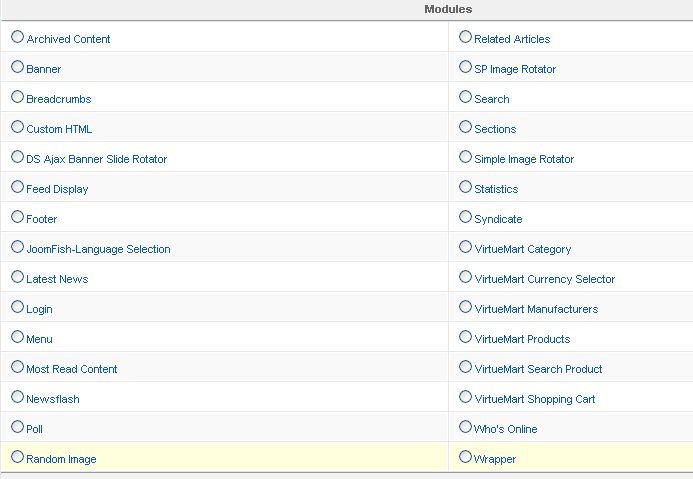Click the JoomFish-Language Selection link
The image size is (693, 479).
pos(99,250)
